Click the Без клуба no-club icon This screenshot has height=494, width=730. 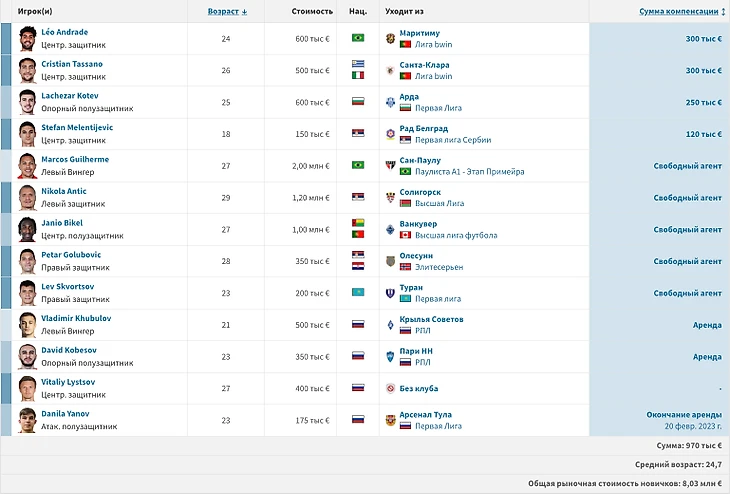[x=391, y=388]
